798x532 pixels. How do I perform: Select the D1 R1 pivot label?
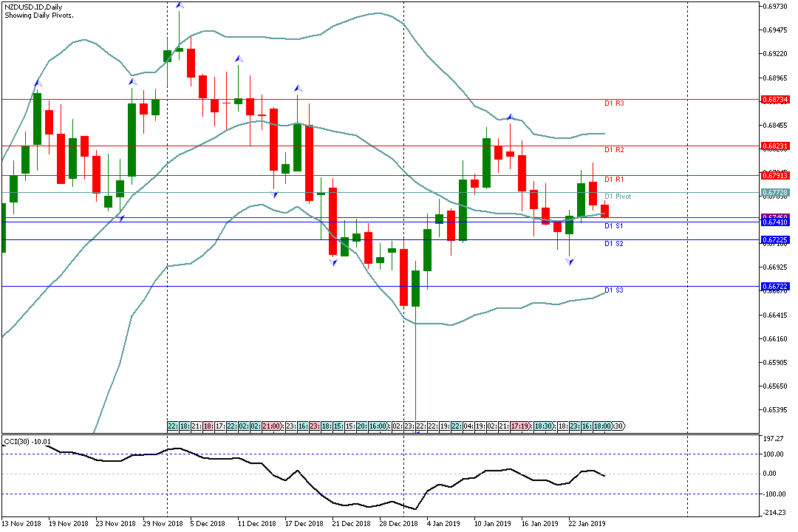click(x=614, y=180)
